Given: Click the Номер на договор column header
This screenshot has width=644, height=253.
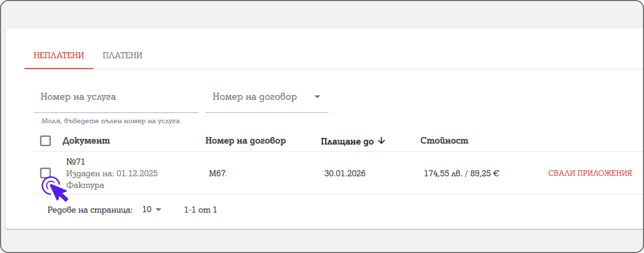Looking at the screenshot, I should tap(245, 141).
